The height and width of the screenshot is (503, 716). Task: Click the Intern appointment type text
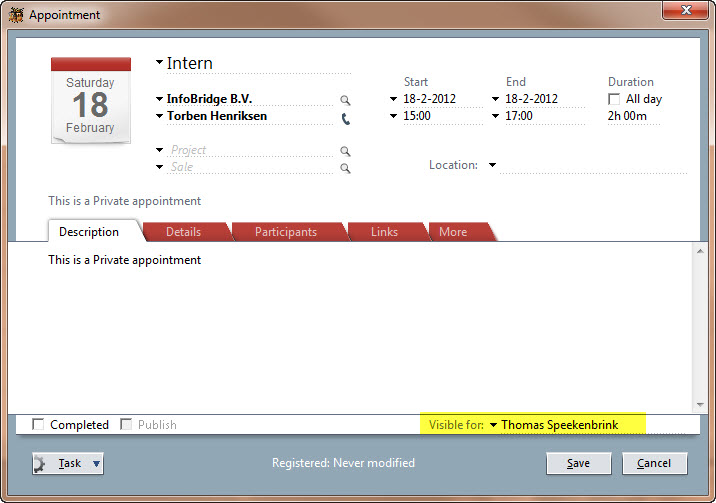[x=190, y=63]
